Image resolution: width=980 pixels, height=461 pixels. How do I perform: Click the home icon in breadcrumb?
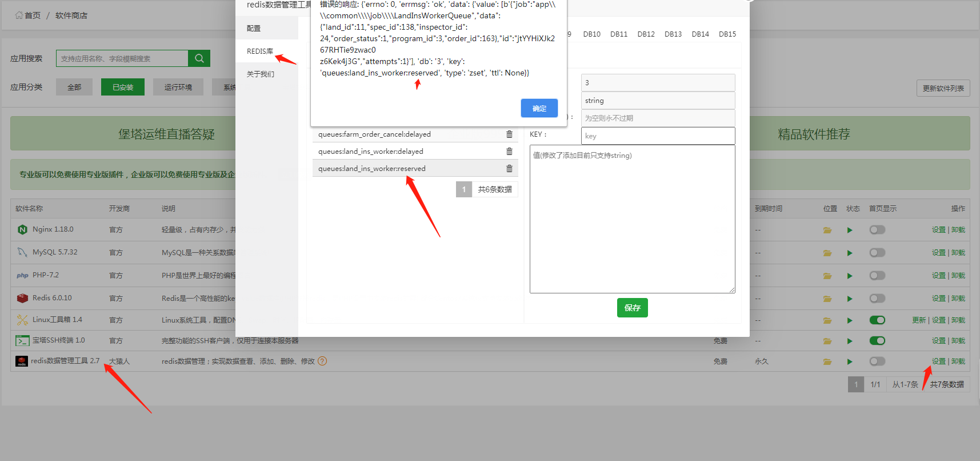tap(19, 15)
